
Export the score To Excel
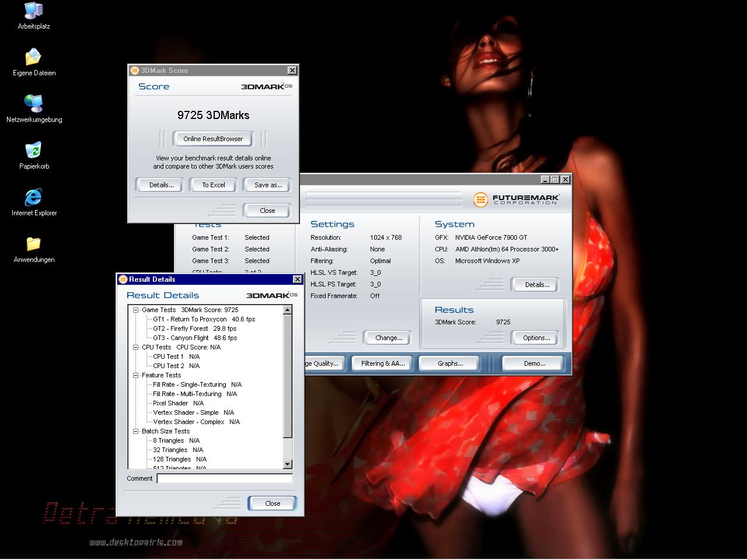coord(214,185)
